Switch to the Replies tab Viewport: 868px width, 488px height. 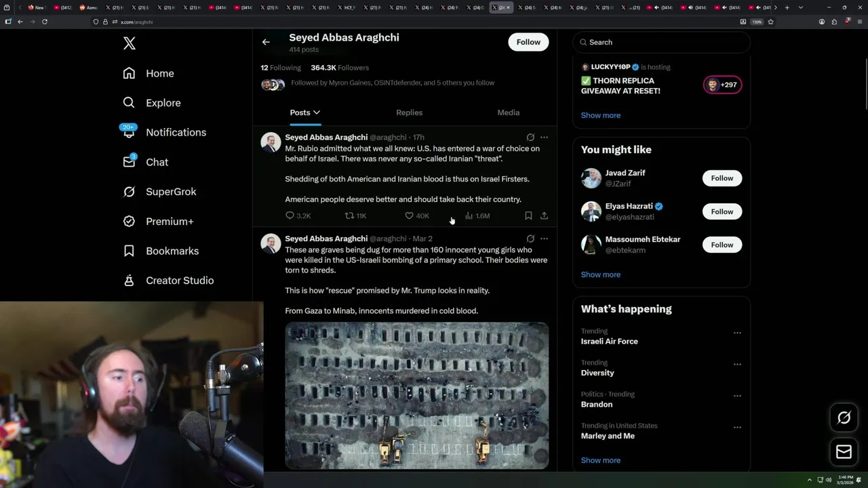click(409, 113)
